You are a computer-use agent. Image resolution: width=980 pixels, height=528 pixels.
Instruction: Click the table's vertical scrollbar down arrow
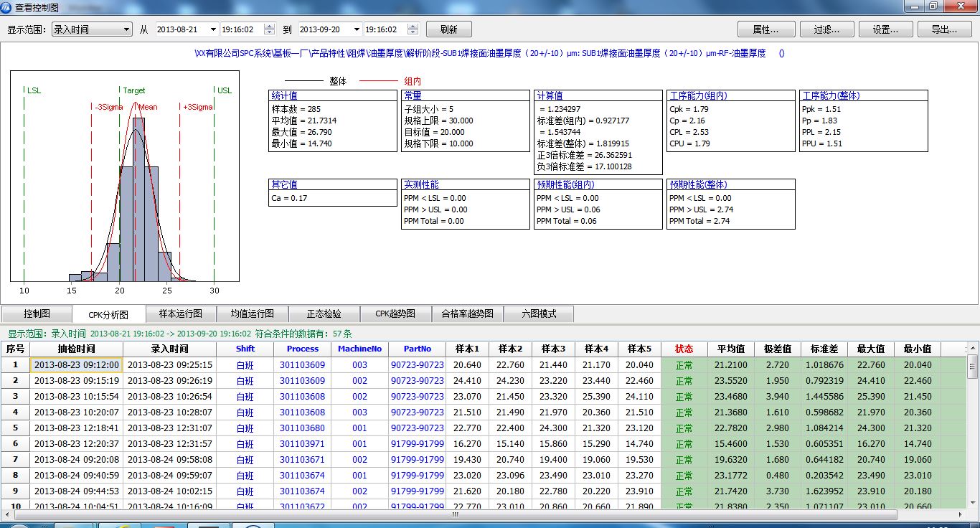(x=972, y=504)
